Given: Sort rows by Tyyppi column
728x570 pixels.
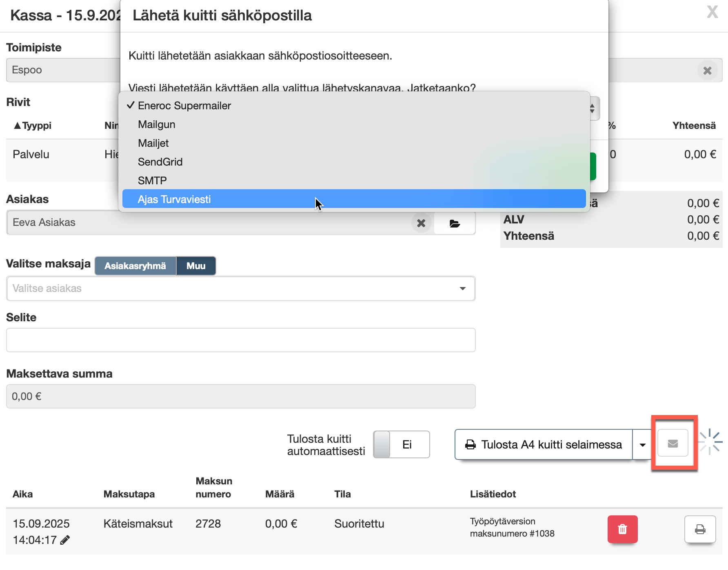Looking at the screenshot, I should (33, 126).
